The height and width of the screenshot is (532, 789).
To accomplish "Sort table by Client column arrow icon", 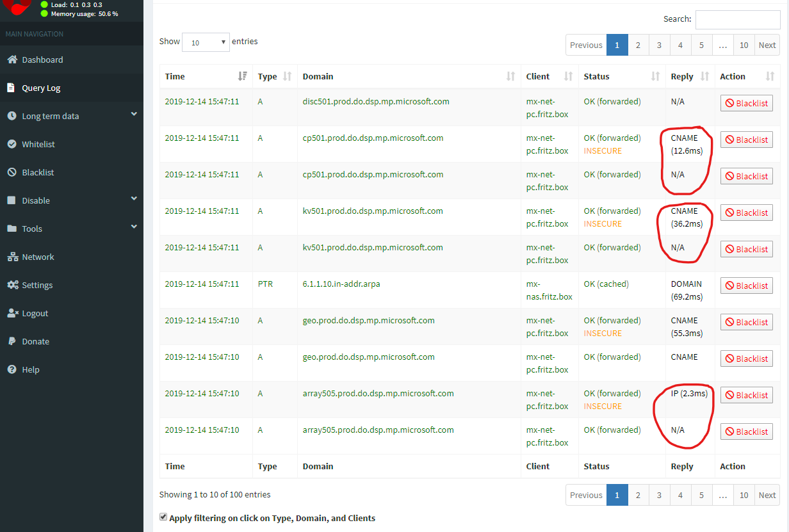I will click(x=568, y=76).
